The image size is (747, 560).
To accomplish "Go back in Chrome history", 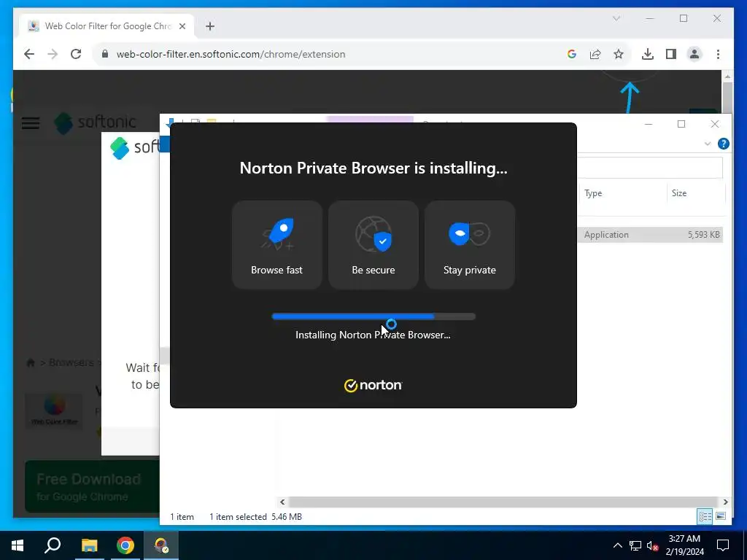I will coord(29,54).
